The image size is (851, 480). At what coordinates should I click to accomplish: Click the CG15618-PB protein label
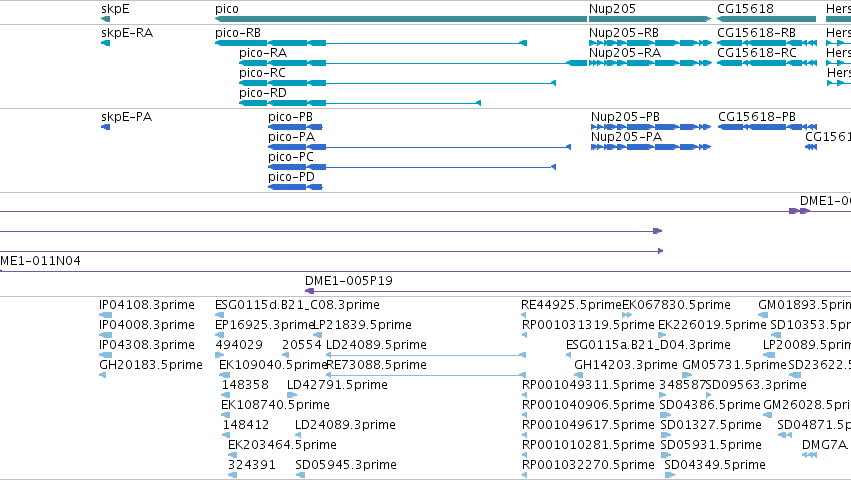tap(757, 117)
